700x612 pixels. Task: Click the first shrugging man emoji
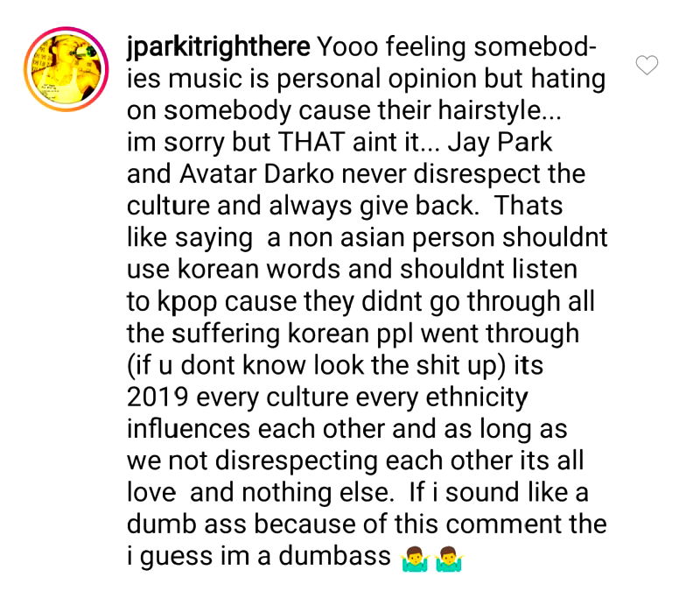tap(414, 559)
